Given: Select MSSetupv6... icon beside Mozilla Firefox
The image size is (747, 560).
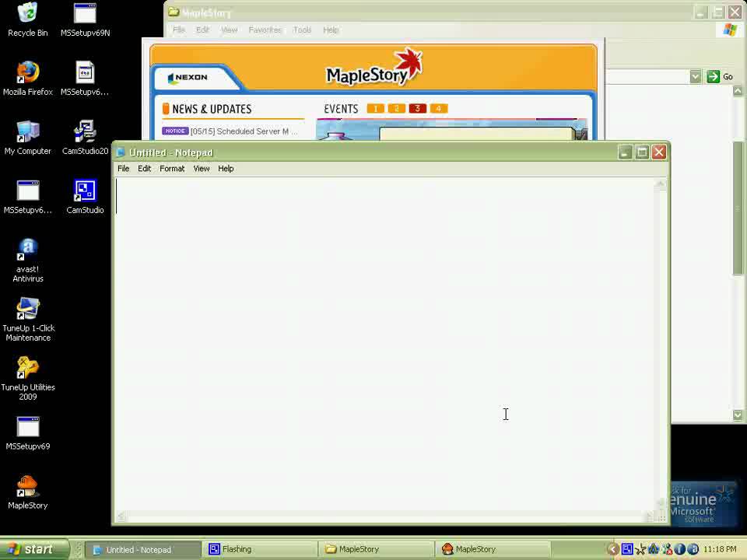Looking at the screenshot, I should click(x=86, y=78).
